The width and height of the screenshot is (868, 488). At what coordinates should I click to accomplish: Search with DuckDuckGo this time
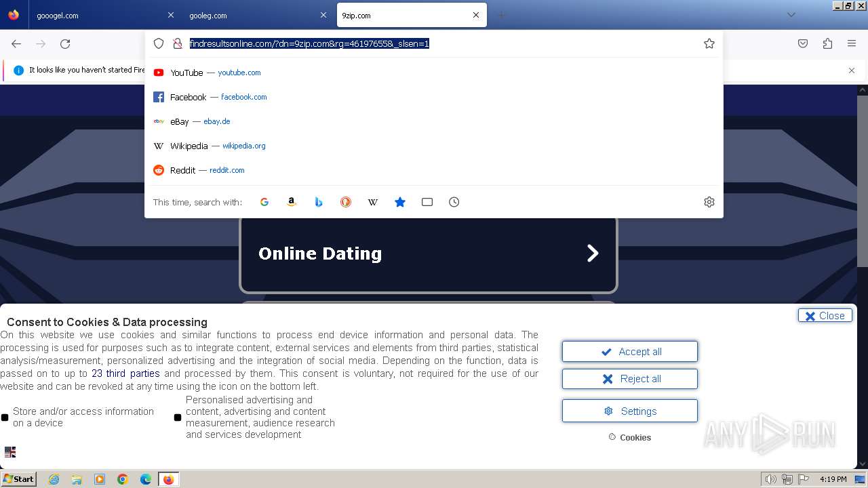[346, 202]
